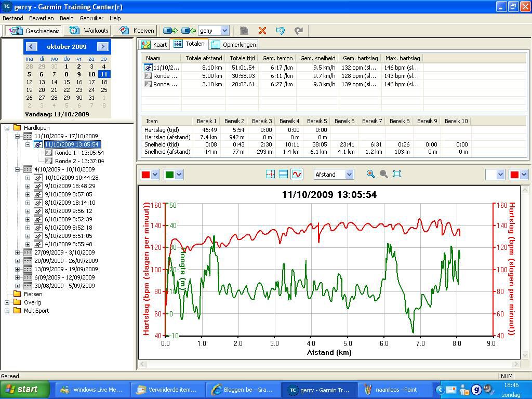Toggle the smooth line graph button
532x399 pixels.
pos(296,175)
